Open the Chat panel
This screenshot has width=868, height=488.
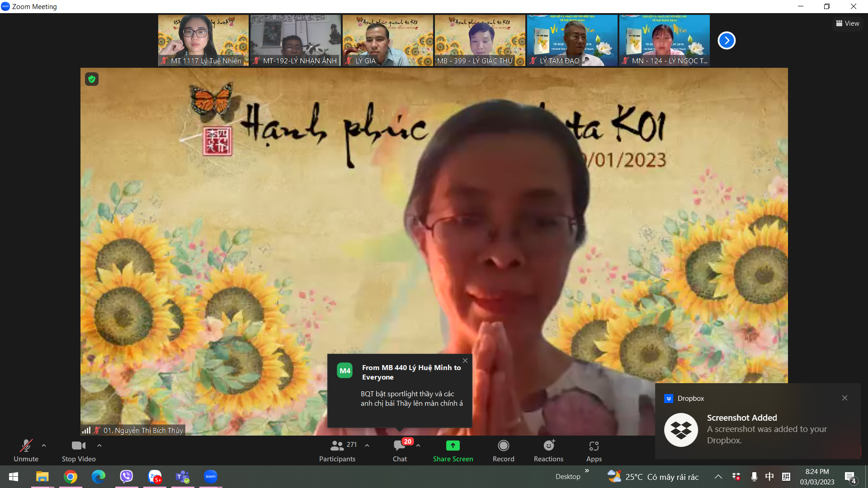(399, 451)
